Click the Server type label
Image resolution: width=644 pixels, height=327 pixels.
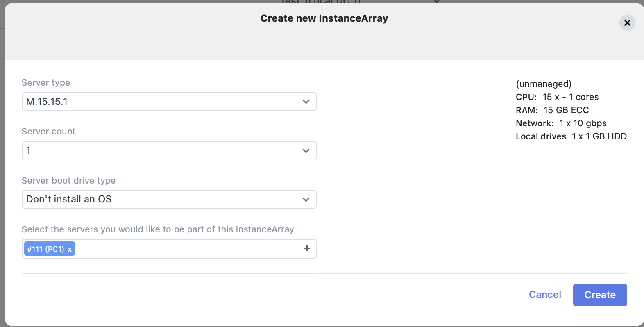point(46,83)
